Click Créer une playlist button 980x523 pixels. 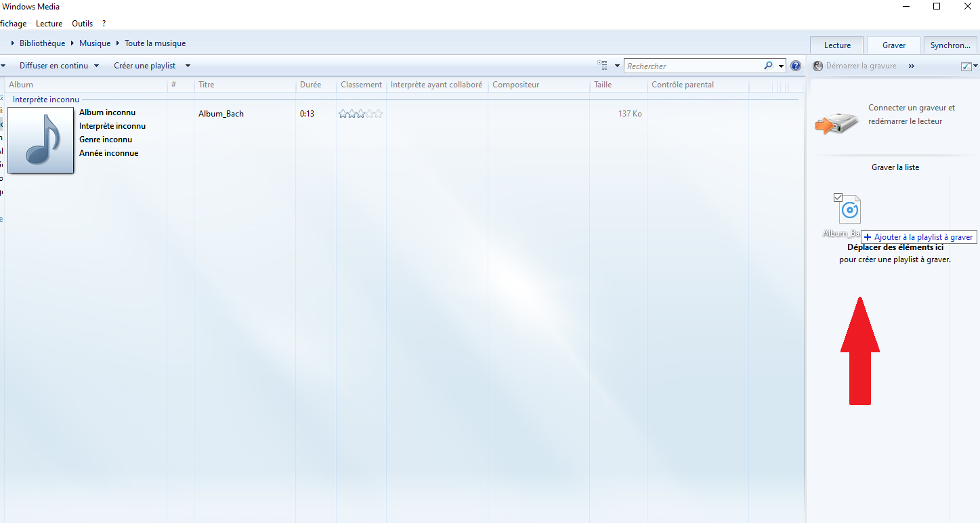[x=144, y=66]
